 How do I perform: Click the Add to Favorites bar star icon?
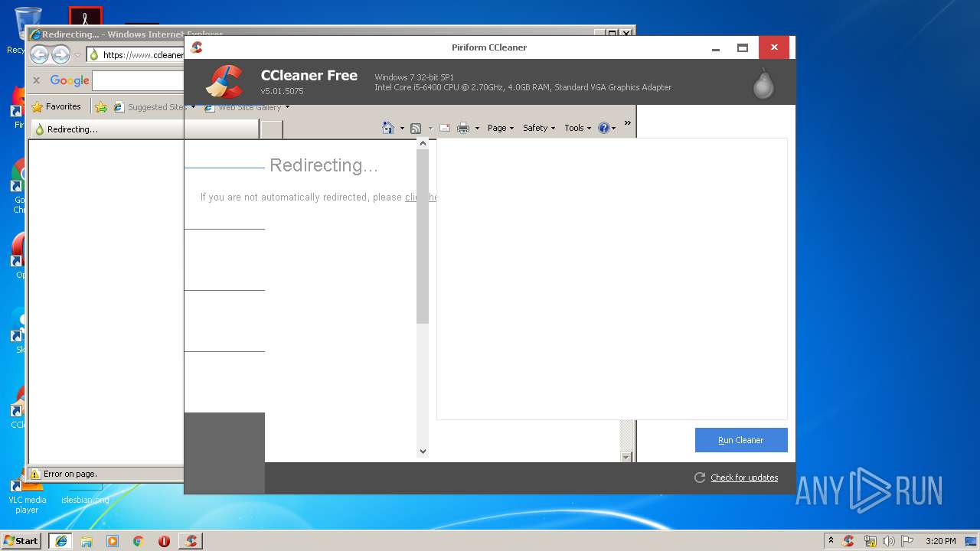(100, 107)
